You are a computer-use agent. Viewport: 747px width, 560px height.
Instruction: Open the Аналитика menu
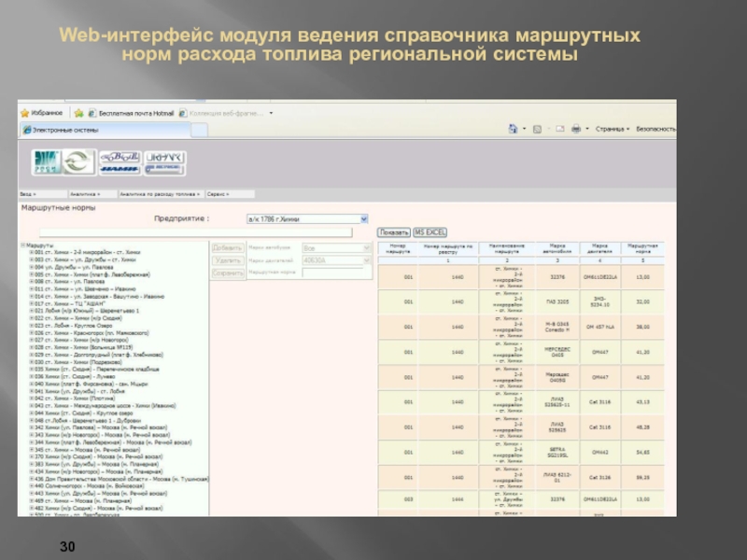click(x=84, y=194)
